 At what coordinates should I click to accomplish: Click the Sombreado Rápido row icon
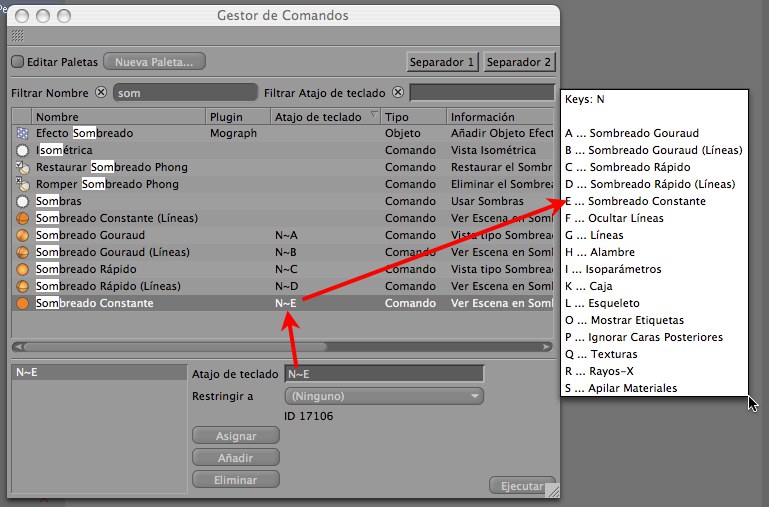22,269
